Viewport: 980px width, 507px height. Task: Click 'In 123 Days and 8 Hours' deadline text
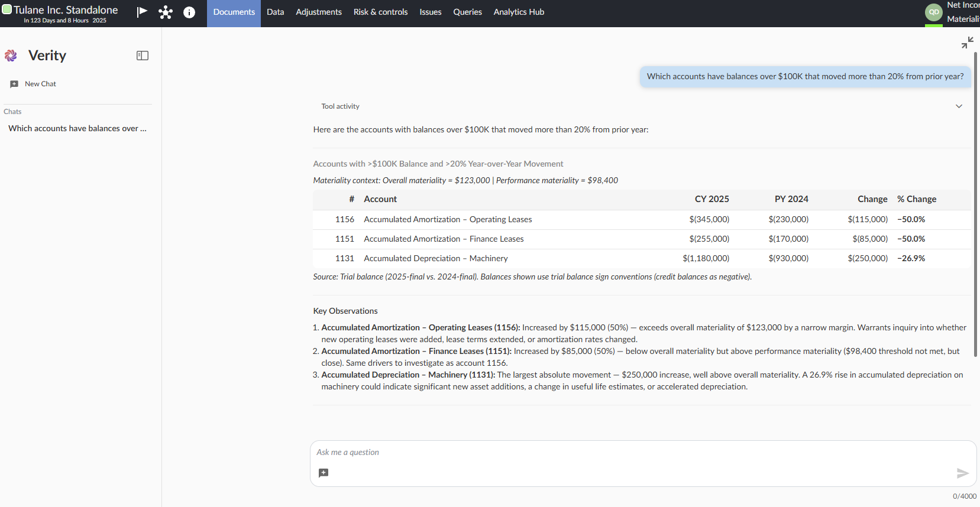pos(56,20)
